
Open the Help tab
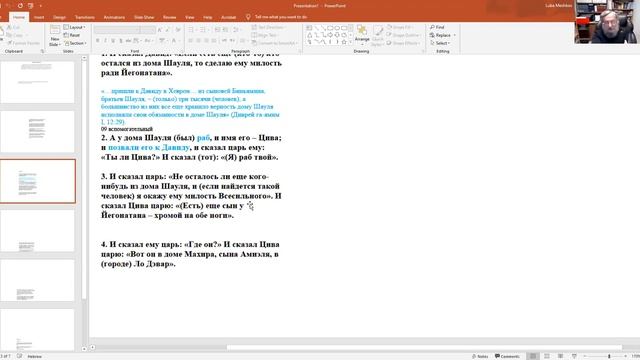207,17
